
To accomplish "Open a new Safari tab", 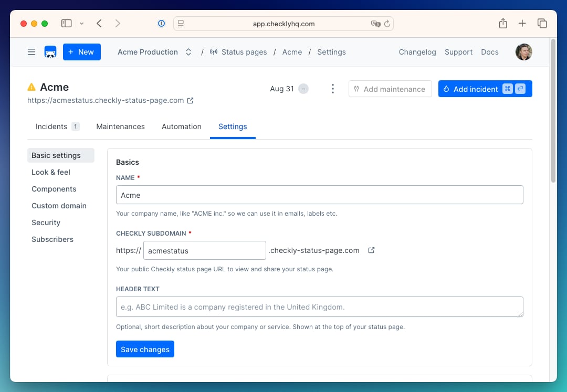I will [x=522, y=24].
